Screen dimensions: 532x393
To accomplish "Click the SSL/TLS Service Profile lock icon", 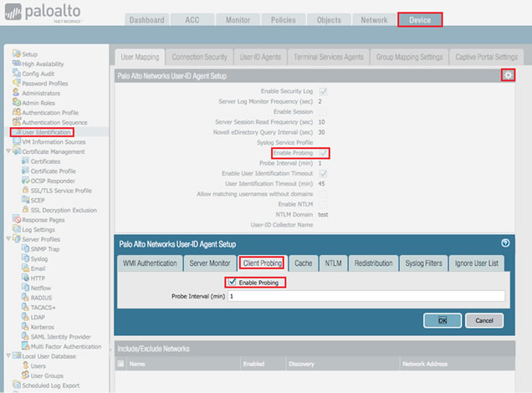I will coord(25,190).
